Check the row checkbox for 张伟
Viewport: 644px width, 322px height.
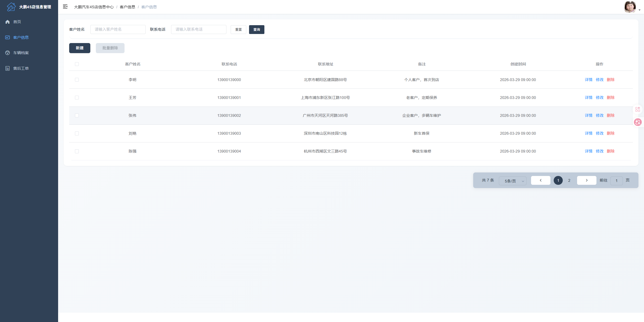pyautogui.click(x=77, y=116)
